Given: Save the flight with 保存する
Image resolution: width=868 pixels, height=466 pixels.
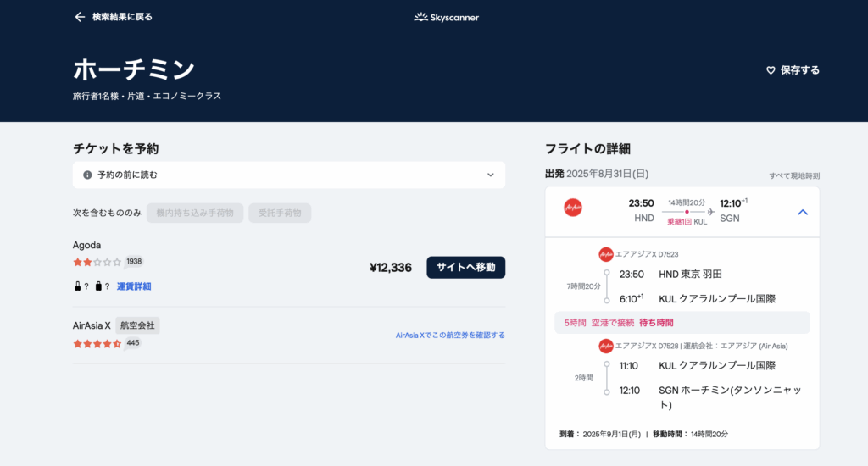Looking at the screenshot, I should (800, 70).
